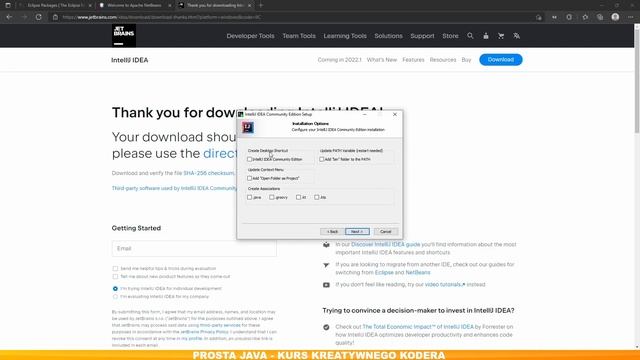The height and width of the screenshot is (360, 640).
Task: Open browser Collections icon
Action: point(600,17)
